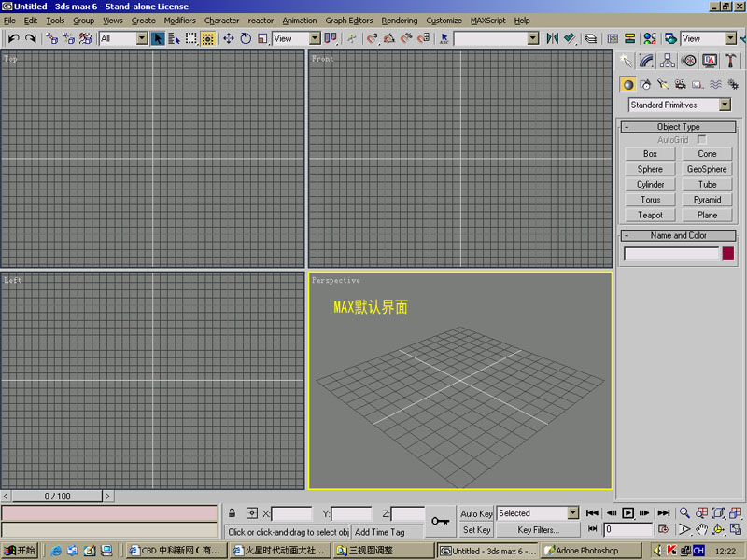Screen dimensions: 747x560
Task: Toggle the AutoGrid checkbox
Action: tap(702, 139)
